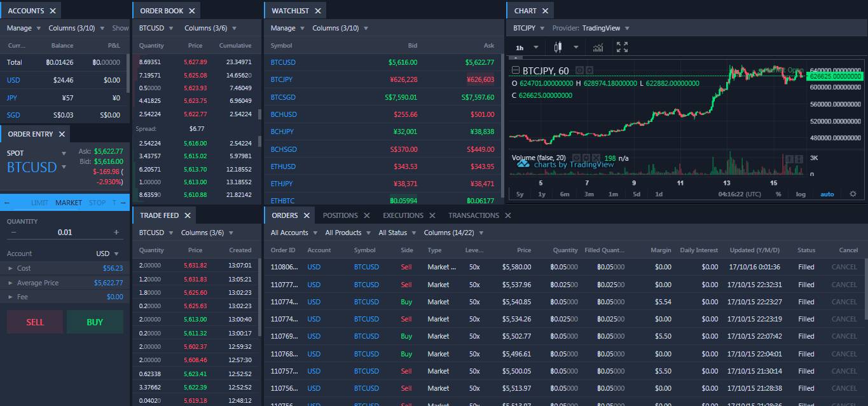The width and height of the screenshot is (868, 406).
Task: Toggle logarithmic scale on the chart
Action: tap(801, 194)
